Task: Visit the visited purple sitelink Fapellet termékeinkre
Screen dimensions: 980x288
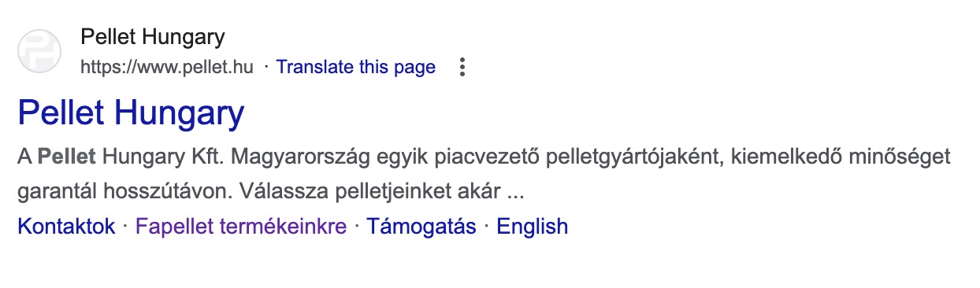Action: (241, 227)
